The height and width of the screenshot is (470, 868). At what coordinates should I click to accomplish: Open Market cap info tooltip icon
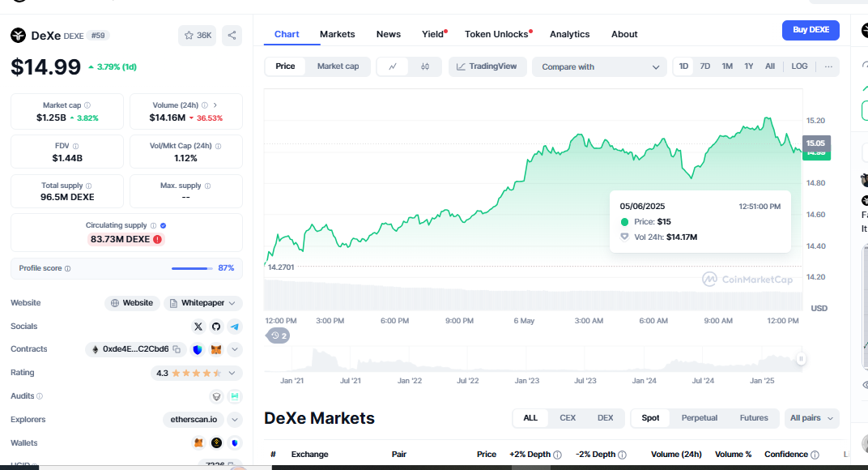[x=87, y=105]
